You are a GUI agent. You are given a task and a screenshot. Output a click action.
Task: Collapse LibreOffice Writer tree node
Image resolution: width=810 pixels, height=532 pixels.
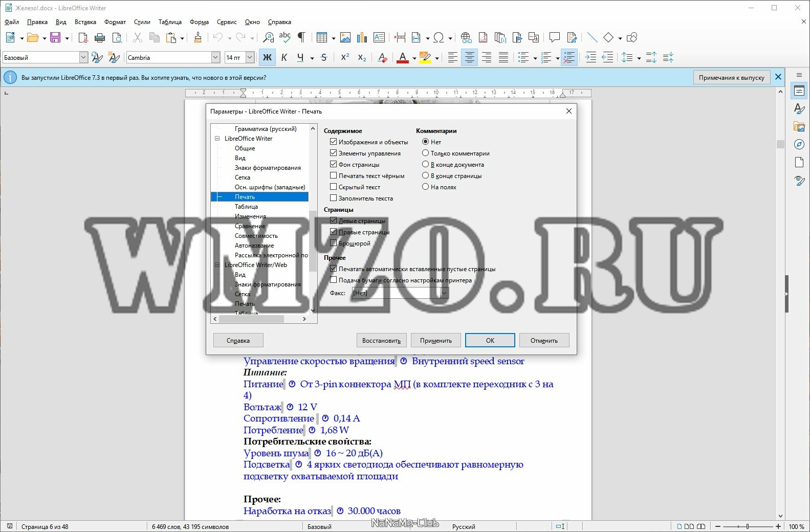217,139
